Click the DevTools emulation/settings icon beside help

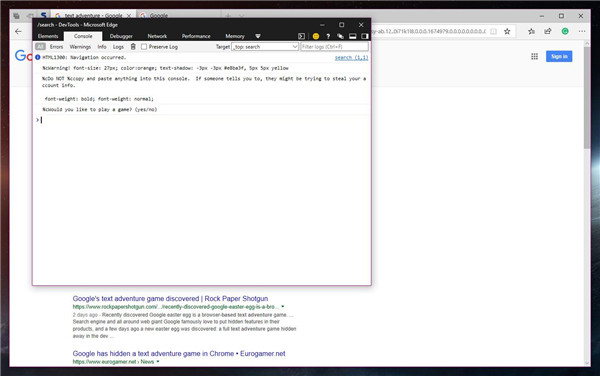340,36
